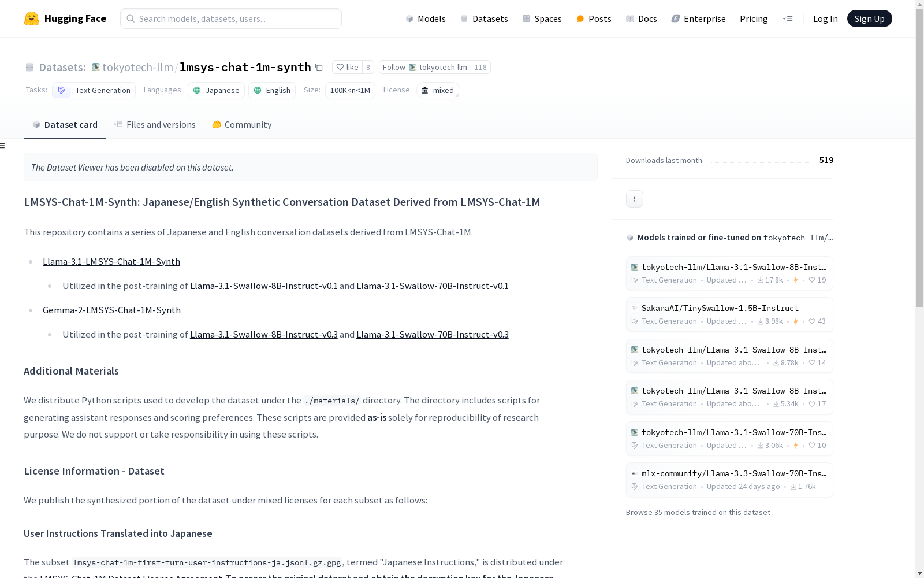Follow tokyotech-llm organization

tap(424, 67)
